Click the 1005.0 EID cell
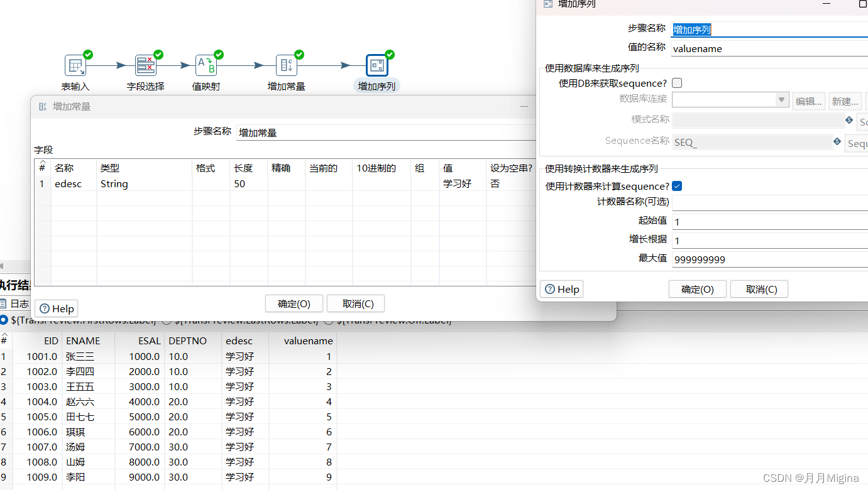The width and height of the screenshot is (868, 490). [x=37, y=416]
